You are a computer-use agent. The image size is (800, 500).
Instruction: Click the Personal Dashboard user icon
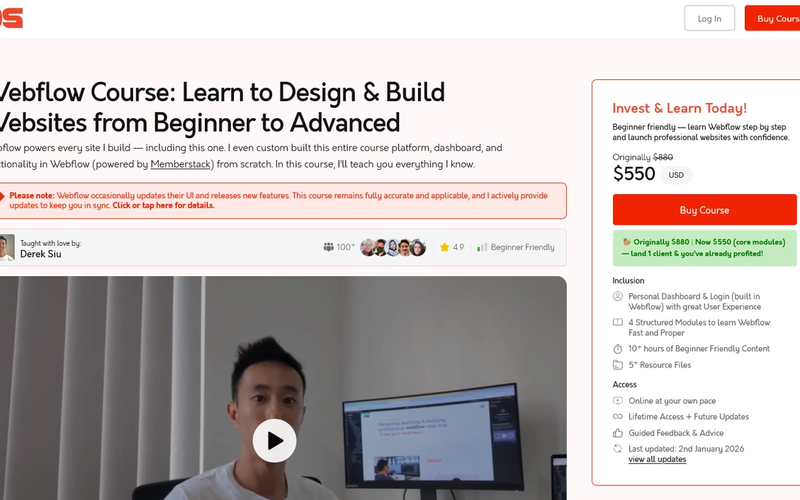[617, 296]
